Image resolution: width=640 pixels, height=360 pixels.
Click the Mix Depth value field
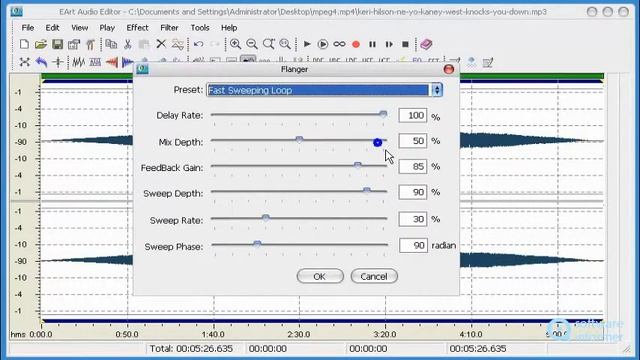pos(413,141)
